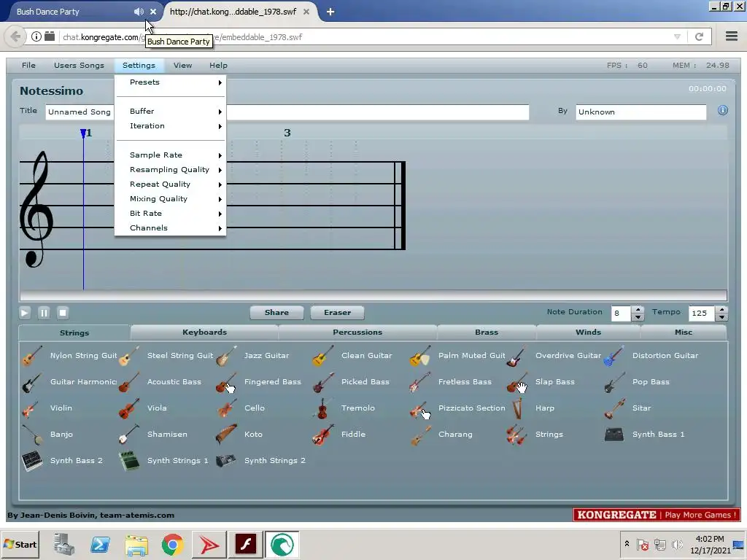Open the Repeat Quality submenu
Image resolution: width=747 pixels, height=560 pixels.
[x=170, y=184]
